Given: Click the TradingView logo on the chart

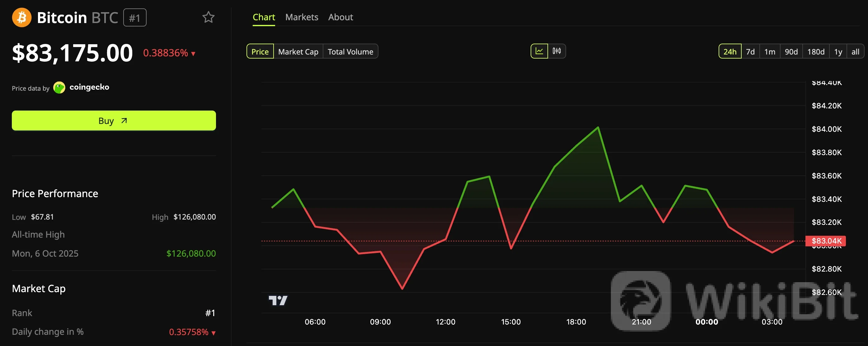Looking at the screenshot, I should 278,300.
